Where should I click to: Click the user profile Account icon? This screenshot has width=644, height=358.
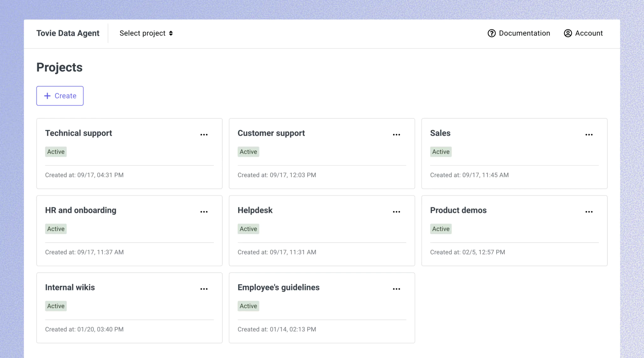tap(568, 33)
